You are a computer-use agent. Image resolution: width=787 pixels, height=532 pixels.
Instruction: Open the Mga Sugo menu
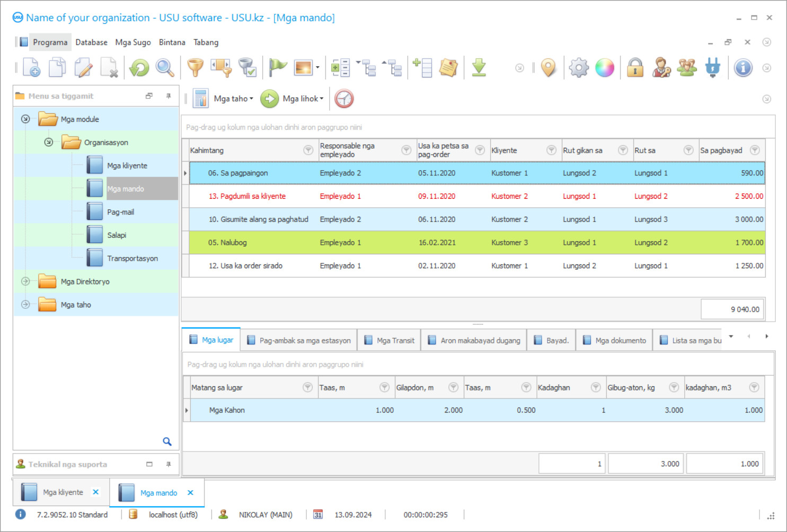click(132, 42)
